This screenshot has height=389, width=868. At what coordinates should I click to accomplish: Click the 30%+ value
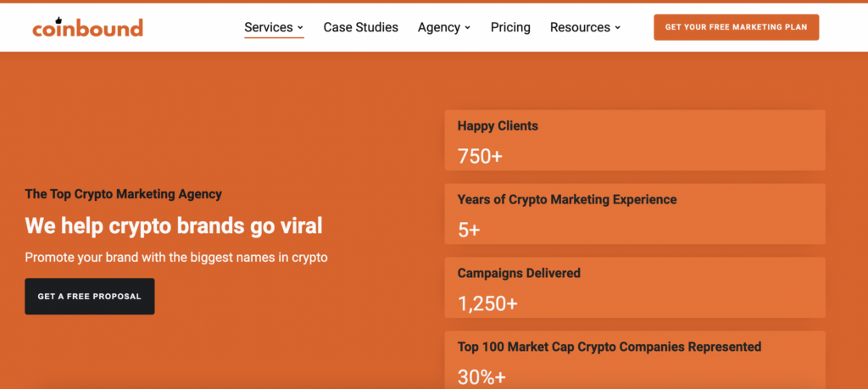pyautogui.click(x=481, y=377)
